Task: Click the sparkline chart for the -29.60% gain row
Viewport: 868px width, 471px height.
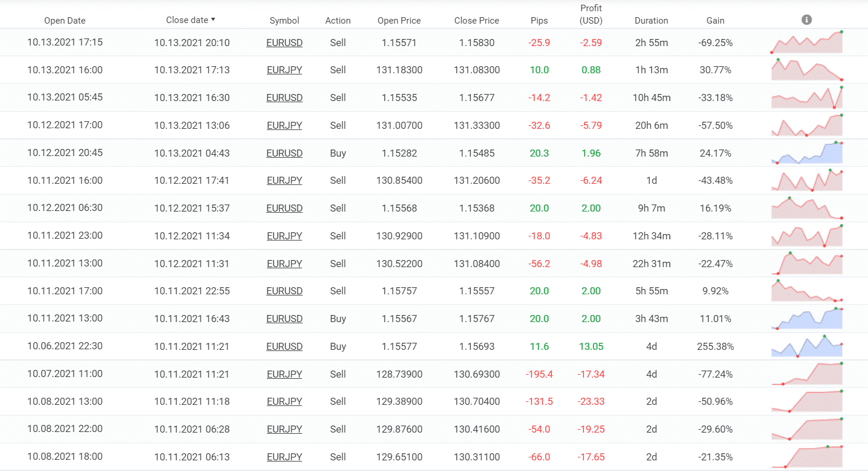Action: (807, 429)
